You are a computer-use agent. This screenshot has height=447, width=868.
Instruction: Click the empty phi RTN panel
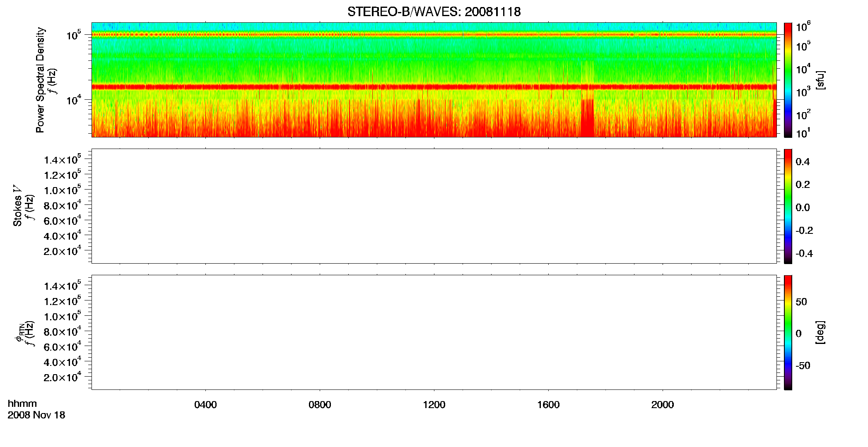click(x=434, y=332)
